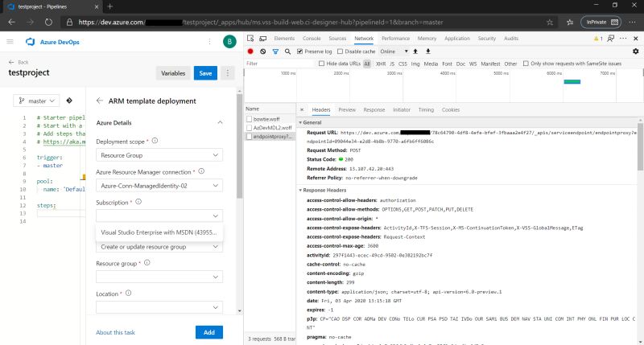Select the AzDevMDL2.woff request checkbox
Screen dimensions: 644x345
pos(249,128)
